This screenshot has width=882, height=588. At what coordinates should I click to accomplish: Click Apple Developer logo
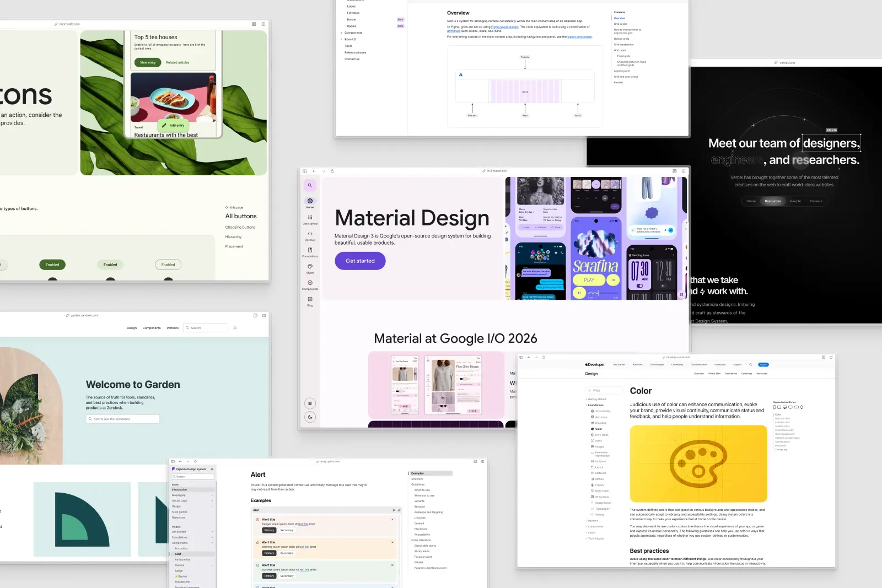coord(595,365)
